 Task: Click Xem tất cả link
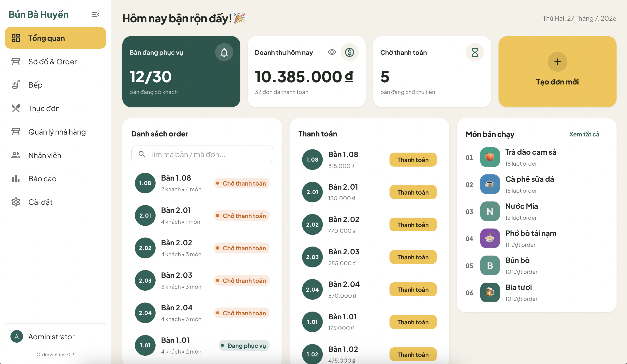(x=584, y=134)
